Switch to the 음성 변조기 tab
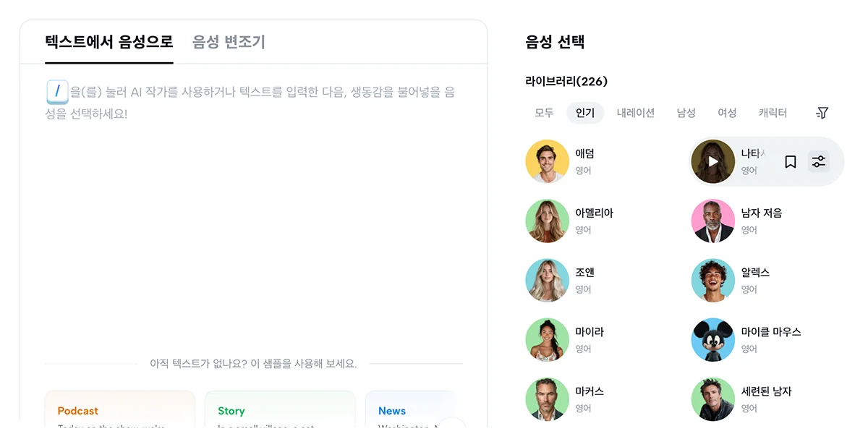This screenshot has width=868, height=434. (228, 43)
